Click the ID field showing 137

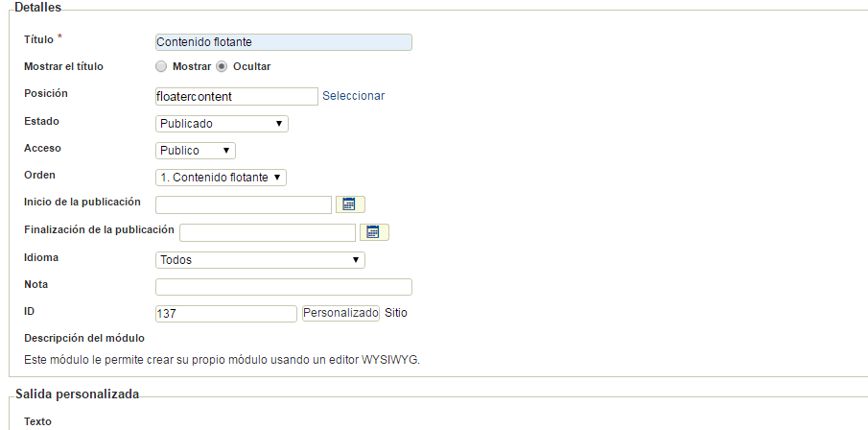point(226,314)
